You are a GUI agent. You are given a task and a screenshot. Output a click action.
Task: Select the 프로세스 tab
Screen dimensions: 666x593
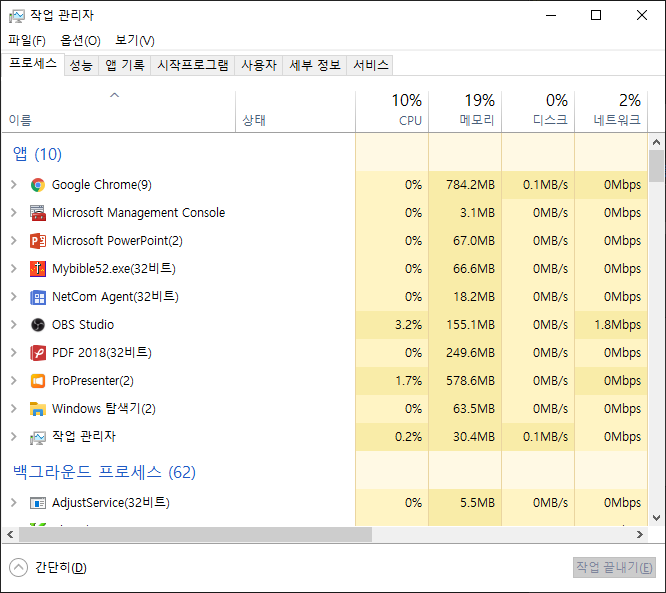pos(33,64)
